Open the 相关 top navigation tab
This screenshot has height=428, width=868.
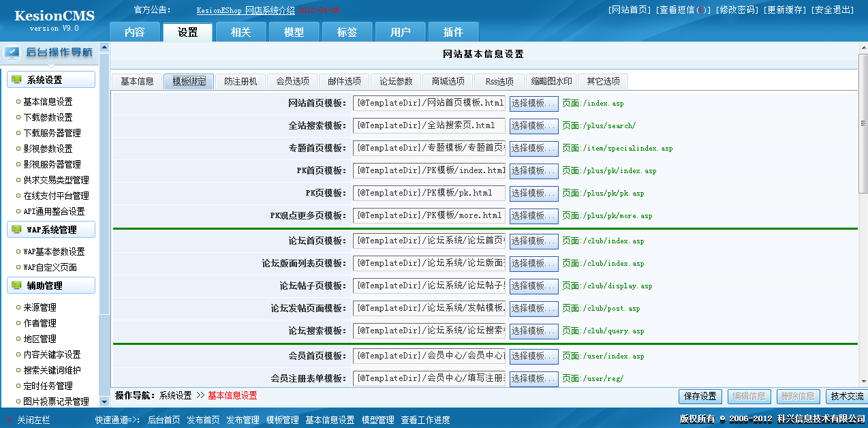[241, 32]
